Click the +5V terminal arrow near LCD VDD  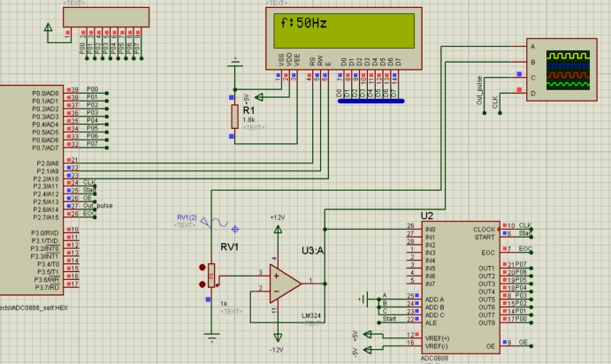coord(258,97)
